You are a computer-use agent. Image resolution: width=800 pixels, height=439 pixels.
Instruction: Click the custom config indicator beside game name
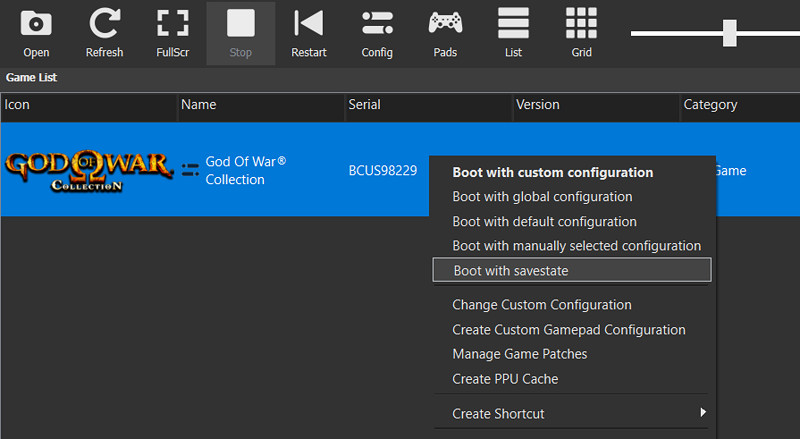point(190,171)
